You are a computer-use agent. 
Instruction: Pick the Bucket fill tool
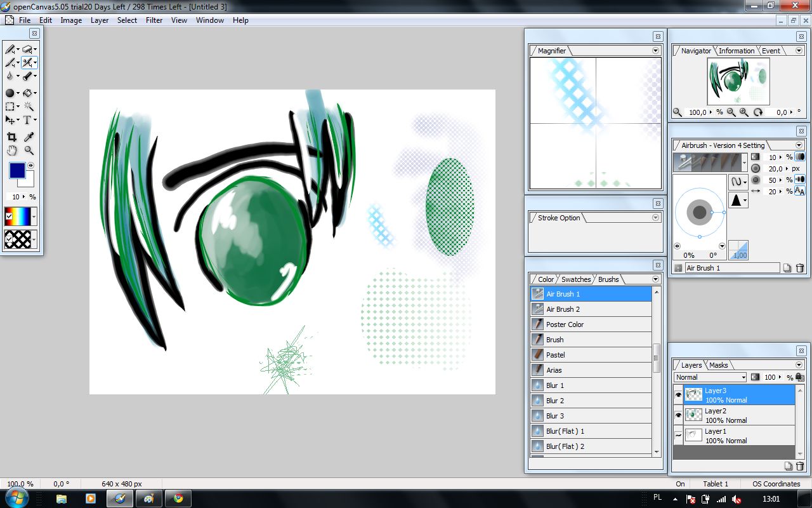[x=27, y=93]
